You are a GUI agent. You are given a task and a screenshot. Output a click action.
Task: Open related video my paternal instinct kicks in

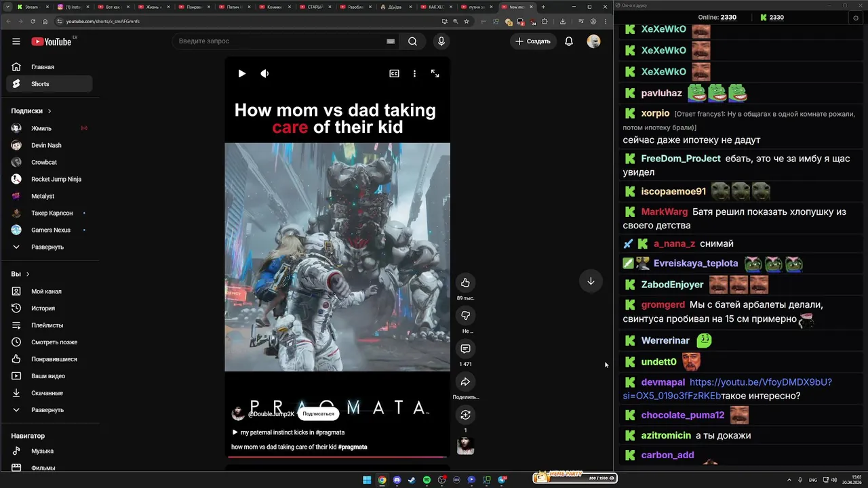(288, 432)
